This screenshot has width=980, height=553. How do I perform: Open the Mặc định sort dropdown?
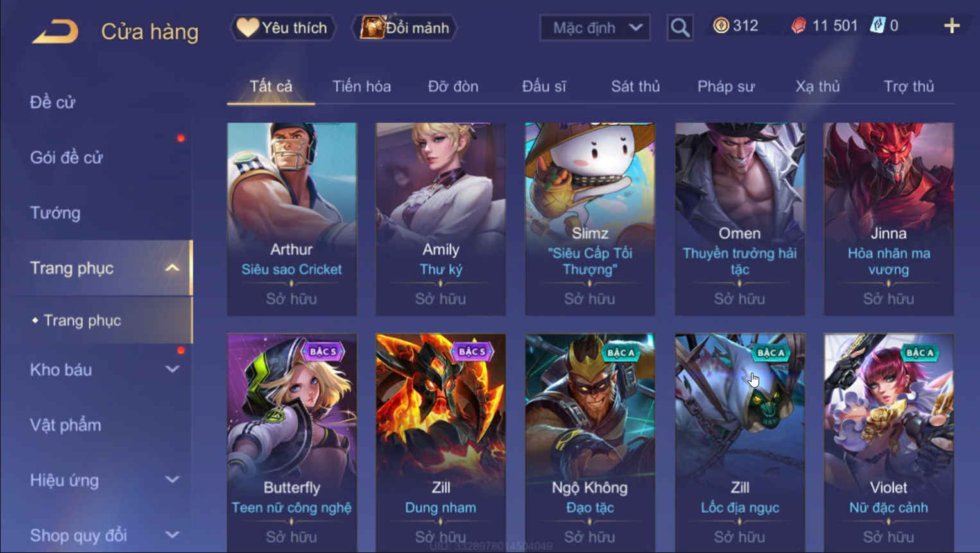595,28
